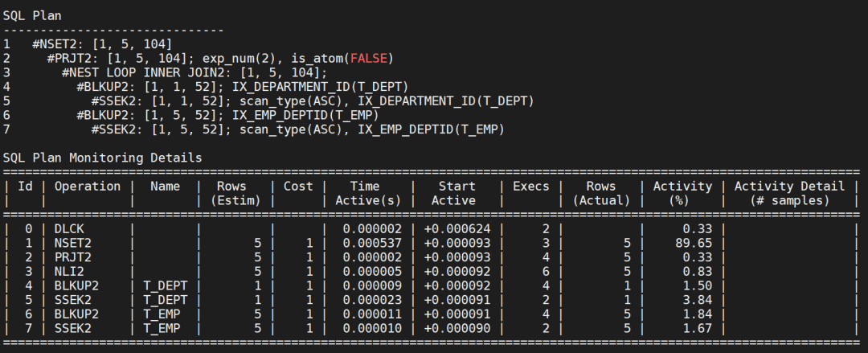Click the NLI2 operation cell
Image resolution: width=868 pixels, height=353 pixels.
coord(69,272)
